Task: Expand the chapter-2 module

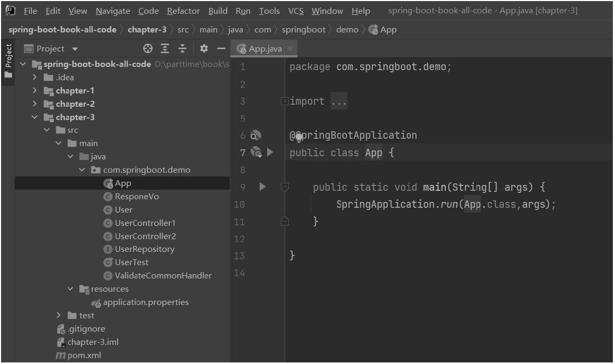Action: [35, 104]
